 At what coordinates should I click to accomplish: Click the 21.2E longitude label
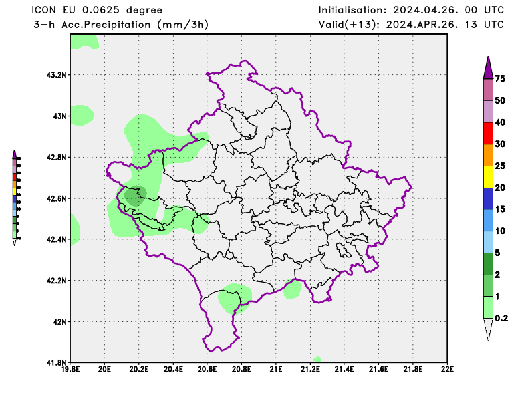click(310, 369)
